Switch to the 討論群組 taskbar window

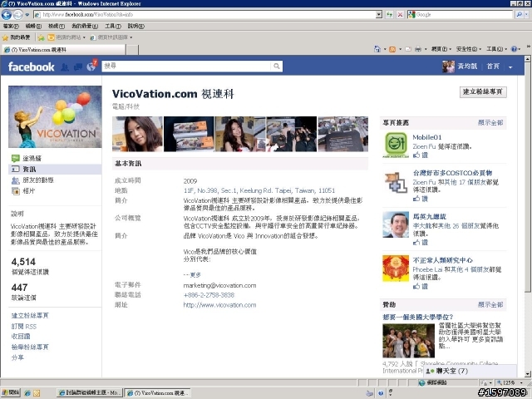click(89, 393)
